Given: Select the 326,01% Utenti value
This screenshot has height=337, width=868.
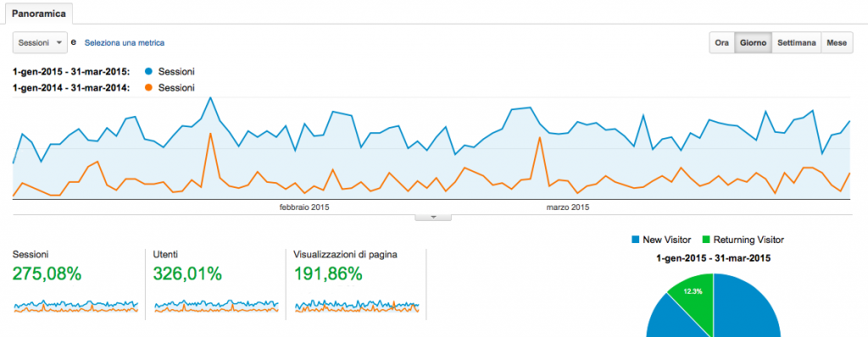Looking at the screenshot, I should [x=187, y=273].
